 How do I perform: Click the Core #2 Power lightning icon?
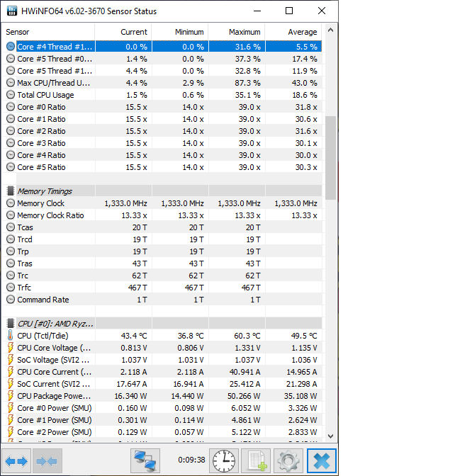(x=11, y=432)
